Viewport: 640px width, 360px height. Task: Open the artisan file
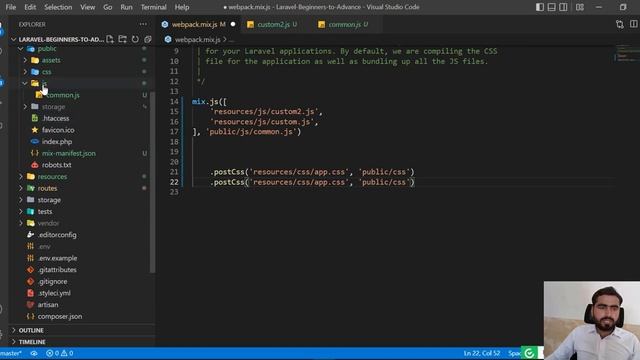(x=48, y=305)
